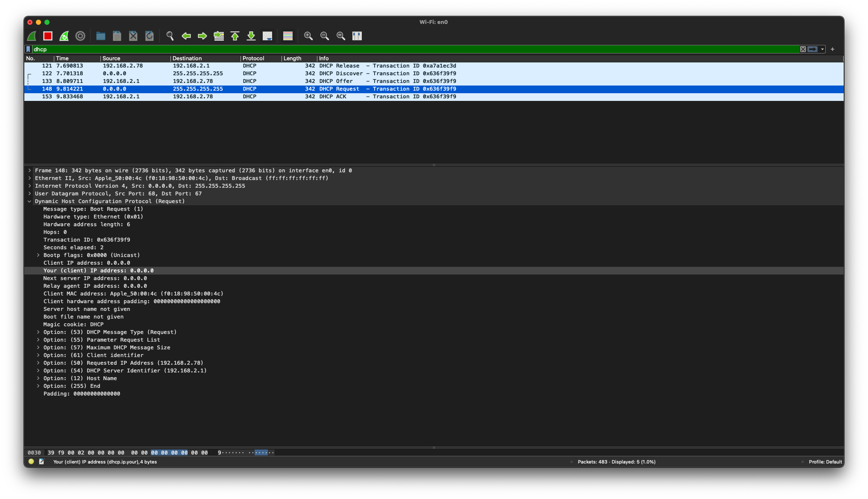
Task: Save this capture file
Action: pos(117,36)
